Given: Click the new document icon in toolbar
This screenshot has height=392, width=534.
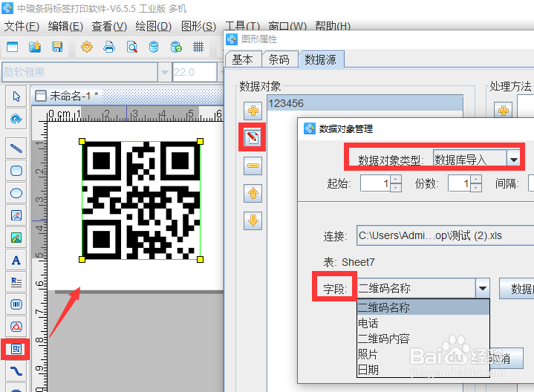Looking at the screenshot, I should click(x=13, y=47).
